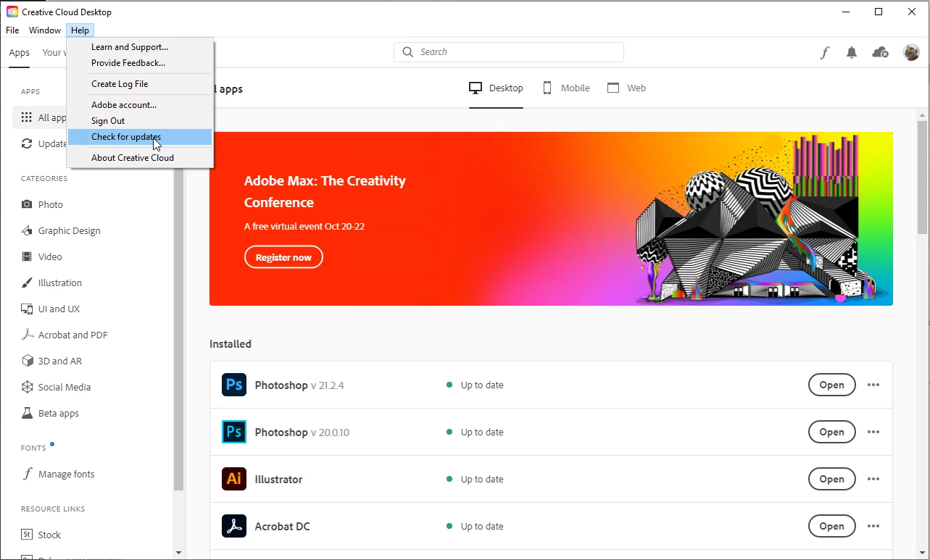
Task: Select the Illustration category
Action: tap(51, 283)
